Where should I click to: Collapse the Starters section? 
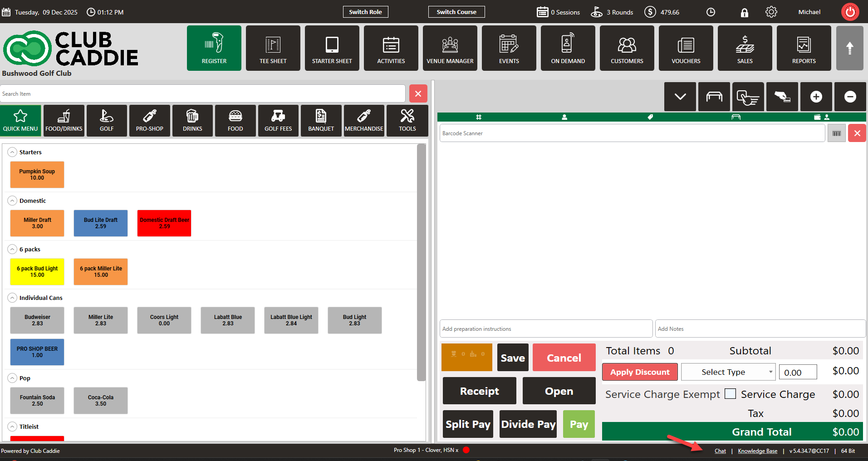[x=13, y=152]
